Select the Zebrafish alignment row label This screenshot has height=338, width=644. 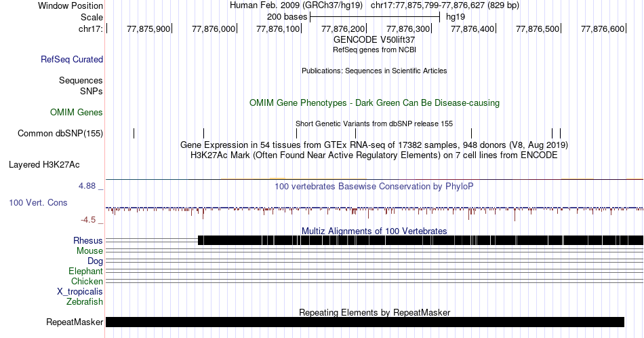85,301
